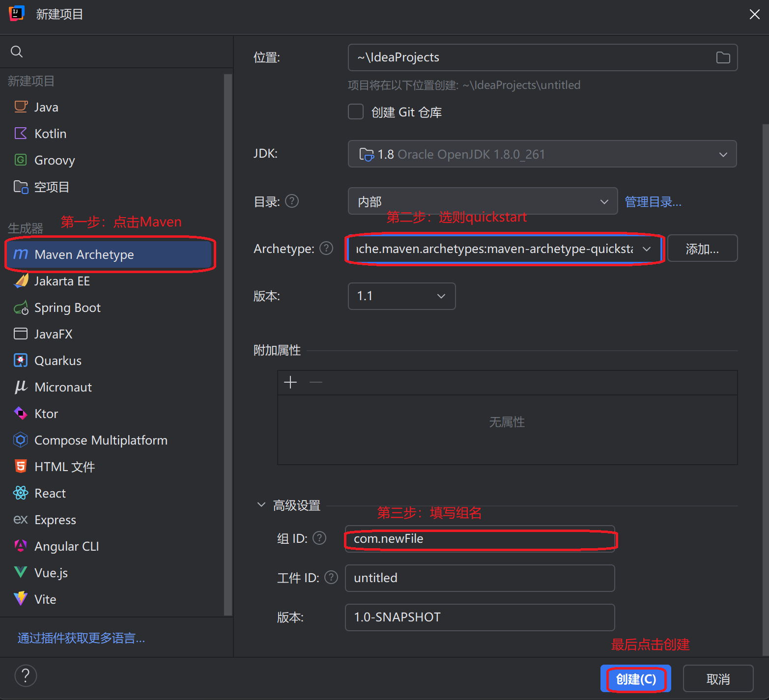Click the Vue.js V icon
The height and width of the screenshot is (700, 769).
click(21, 572)
